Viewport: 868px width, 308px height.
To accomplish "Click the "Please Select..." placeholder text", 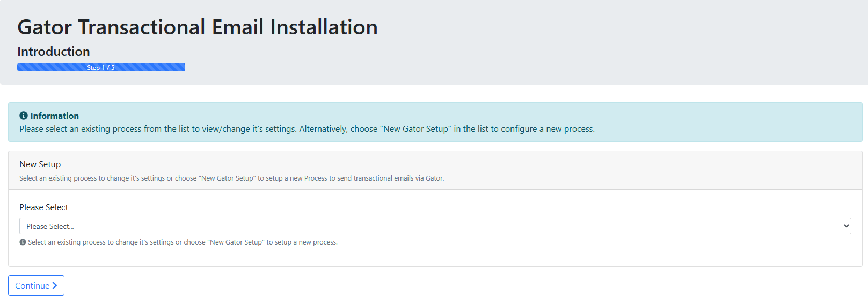I will (x=50, y=226).
